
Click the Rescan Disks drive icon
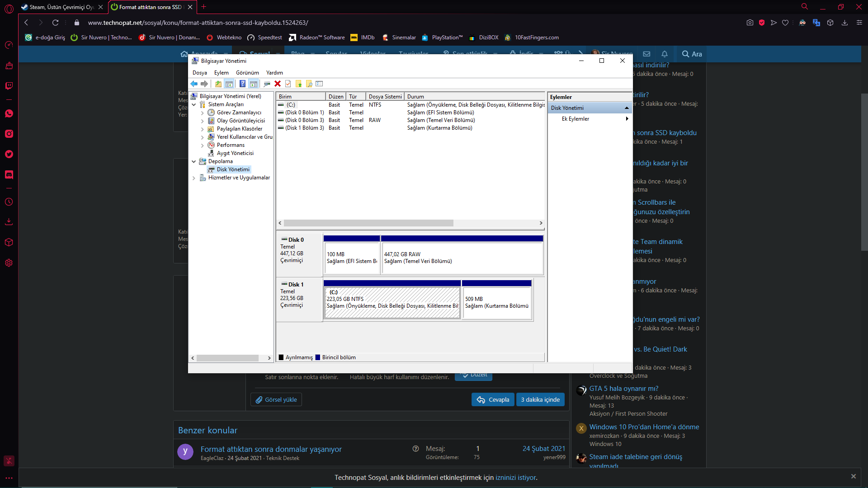pyautogui.click(x=267, y=84)
